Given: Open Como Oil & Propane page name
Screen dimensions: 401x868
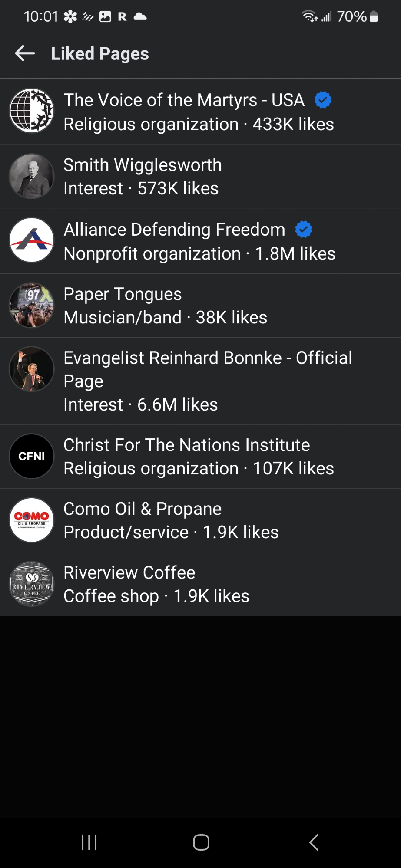Looking at the screenshot, I should point(143,509).
